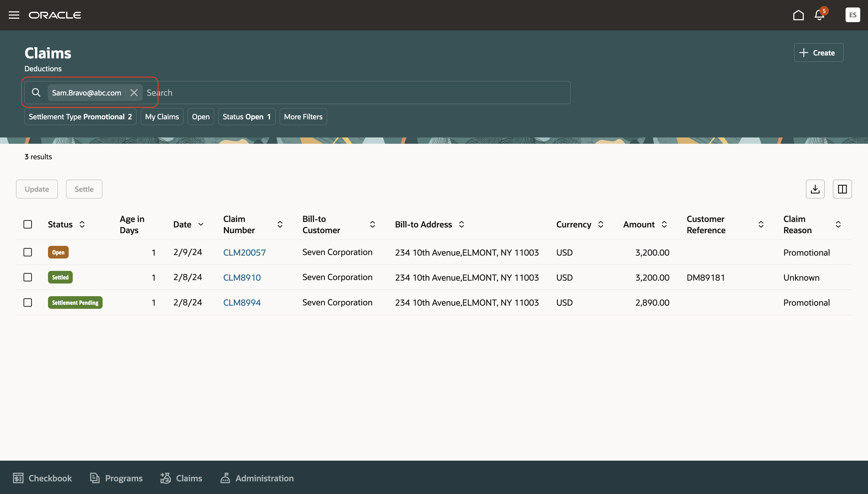Click the home icon
The image size is (868, 494).
(798, 15)
